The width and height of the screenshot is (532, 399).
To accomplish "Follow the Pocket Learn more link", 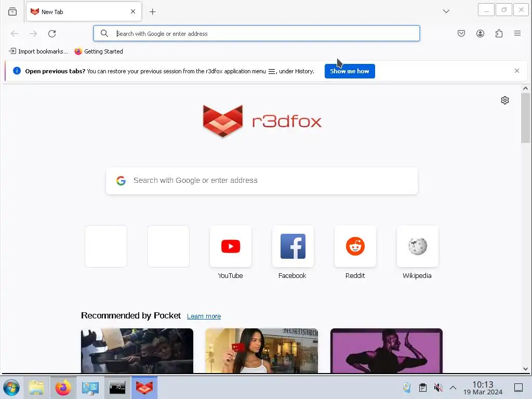I will (204, 316).
